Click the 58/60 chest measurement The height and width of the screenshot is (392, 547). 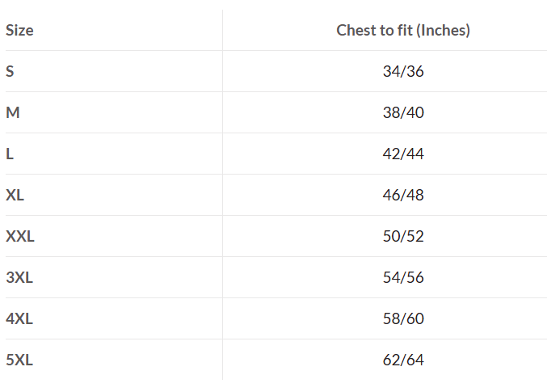coord(403,318)
